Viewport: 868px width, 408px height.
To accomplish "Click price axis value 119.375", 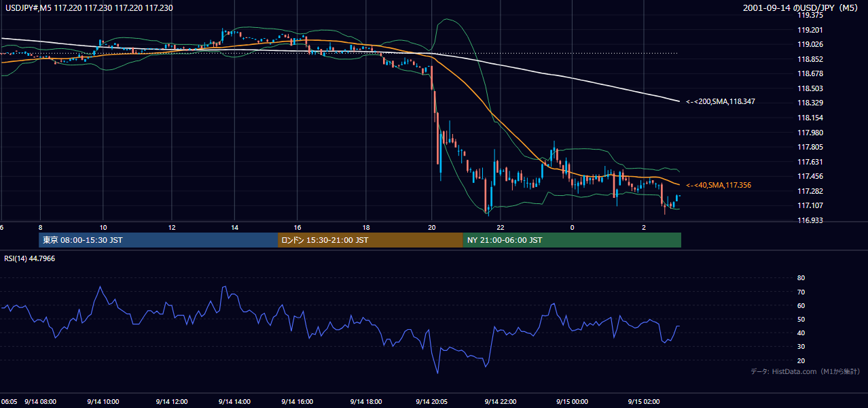I will point(811,15).
